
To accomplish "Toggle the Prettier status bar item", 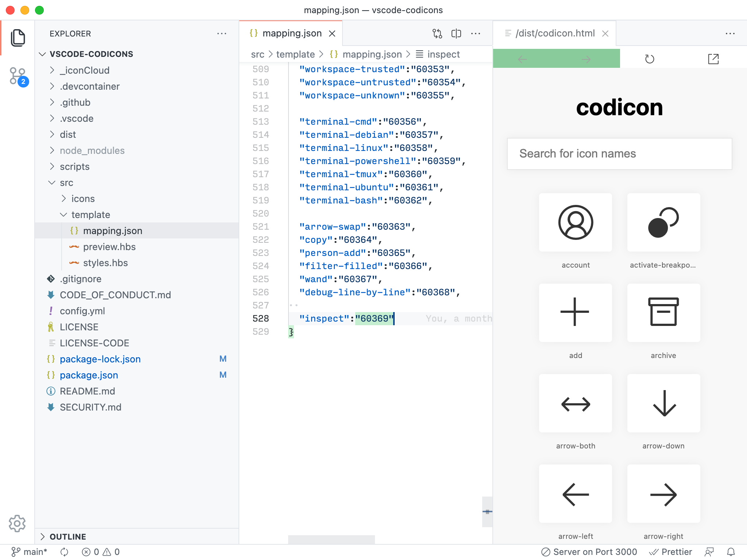I will coord(670,552).
